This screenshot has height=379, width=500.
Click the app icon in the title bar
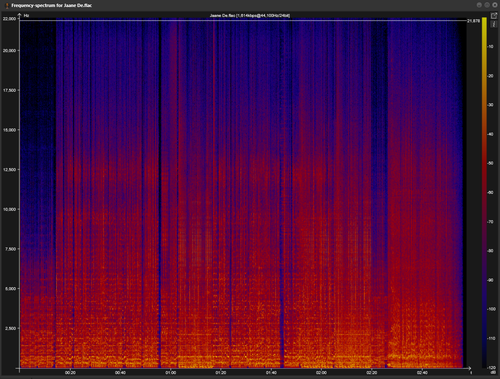click(x=7, y=5)
